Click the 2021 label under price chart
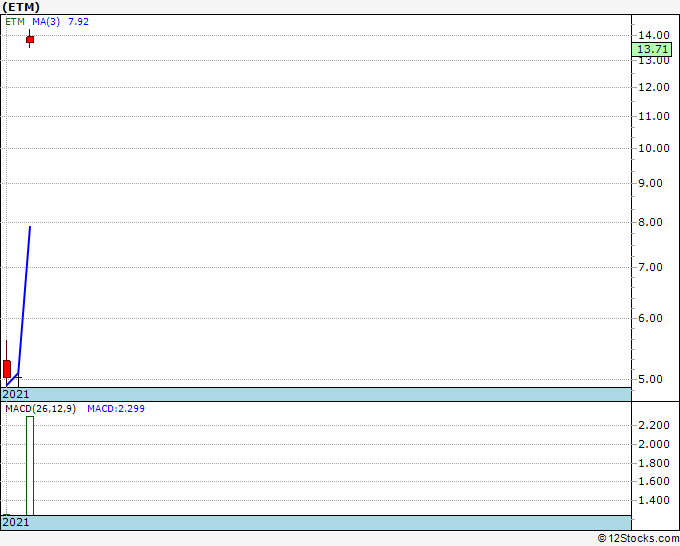Image resolution: width=680 pixels, height=546 pixels. tap(16, 394)
